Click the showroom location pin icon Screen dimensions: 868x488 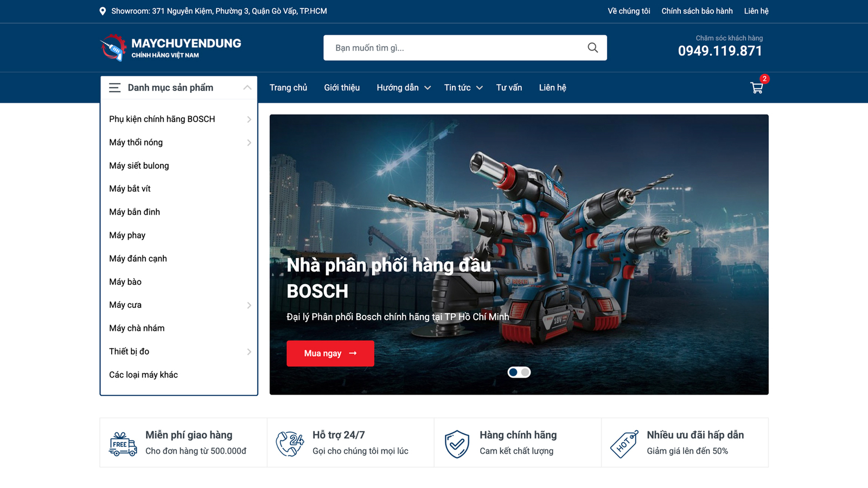(103, 11)
